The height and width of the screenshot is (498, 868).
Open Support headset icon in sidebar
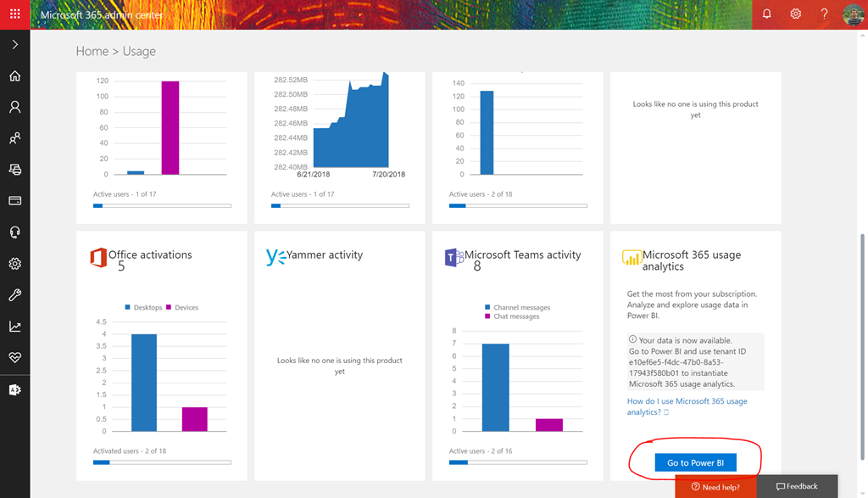pyautogui.click(x=15, y=232)
